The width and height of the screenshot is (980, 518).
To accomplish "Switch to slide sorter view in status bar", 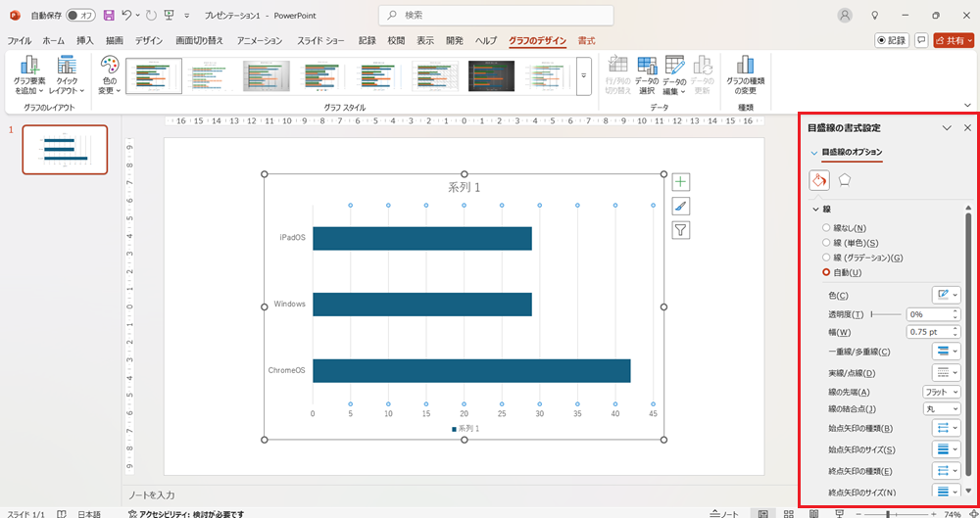I will tap(789, 514).
